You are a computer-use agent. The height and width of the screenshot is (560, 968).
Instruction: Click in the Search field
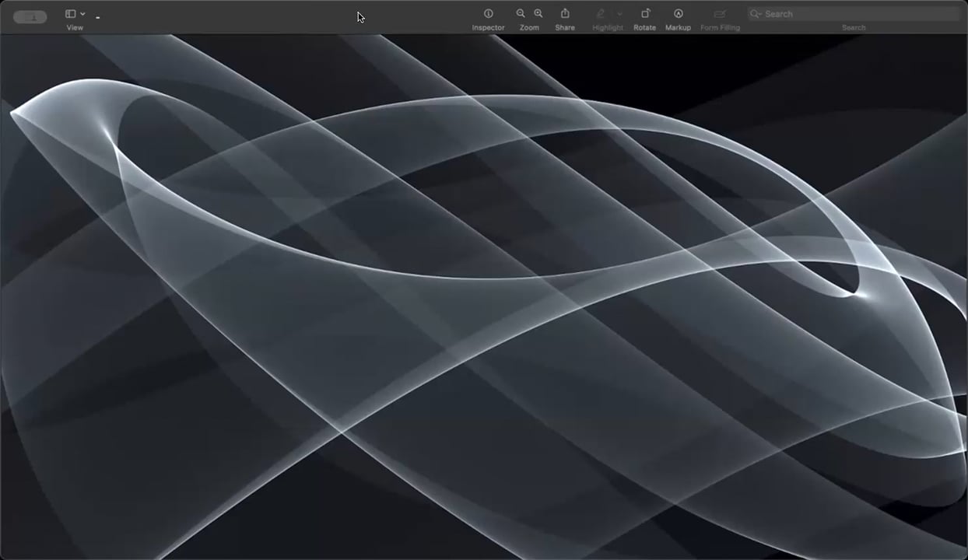(x=854, y=14)
